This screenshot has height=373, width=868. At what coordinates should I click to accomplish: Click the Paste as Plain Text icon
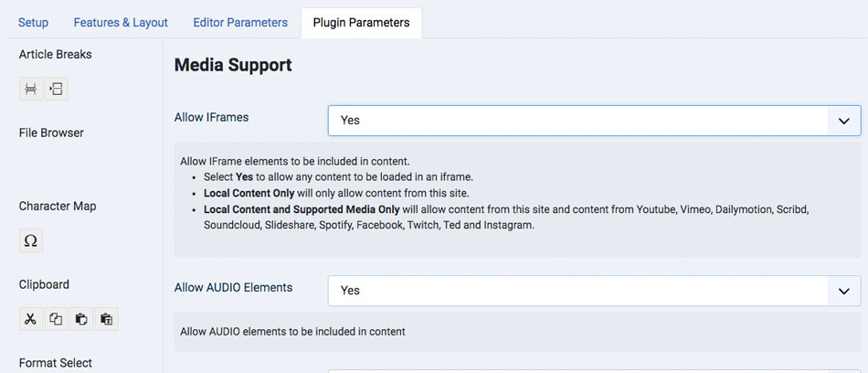coord(106,319)
